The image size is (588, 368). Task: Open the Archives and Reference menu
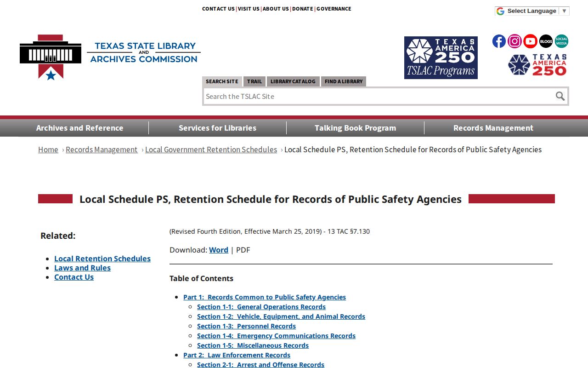coord(79,128)
